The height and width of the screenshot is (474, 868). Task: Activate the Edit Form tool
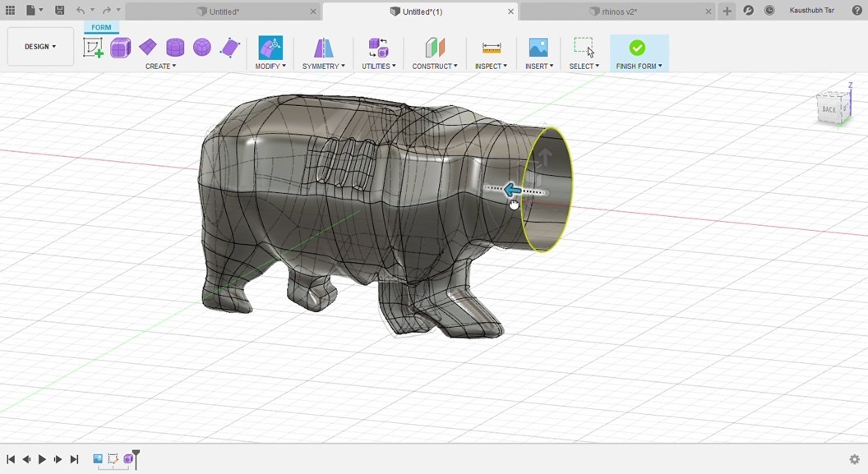(x=270, y=48)
